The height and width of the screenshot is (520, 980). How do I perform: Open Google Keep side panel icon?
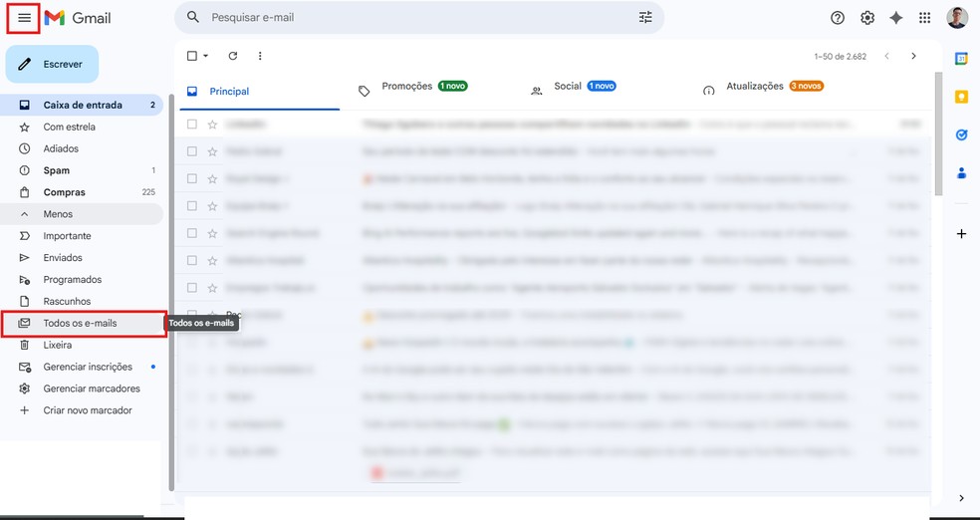(x=961, y=97)
